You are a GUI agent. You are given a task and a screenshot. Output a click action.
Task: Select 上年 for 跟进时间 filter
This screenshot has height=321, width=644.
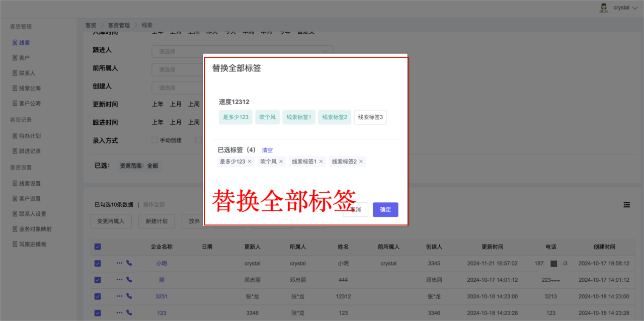click(157, 122)
